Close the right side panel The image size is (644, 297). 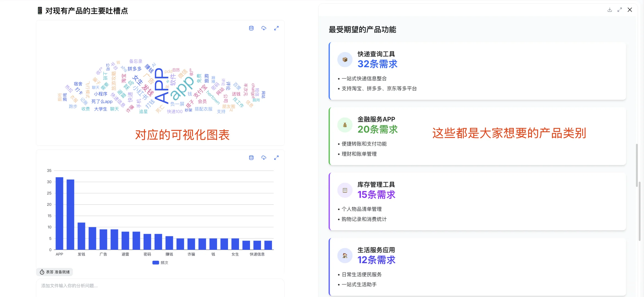click(x=630, y=10)
